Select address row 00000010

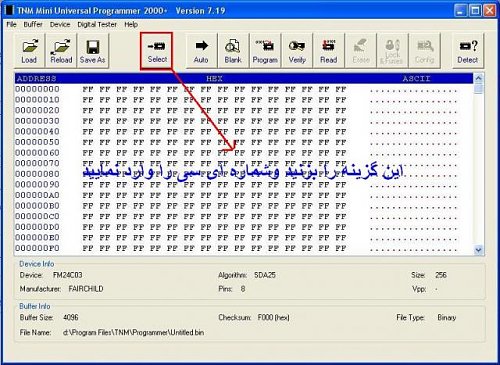click(x=37, y=100)
